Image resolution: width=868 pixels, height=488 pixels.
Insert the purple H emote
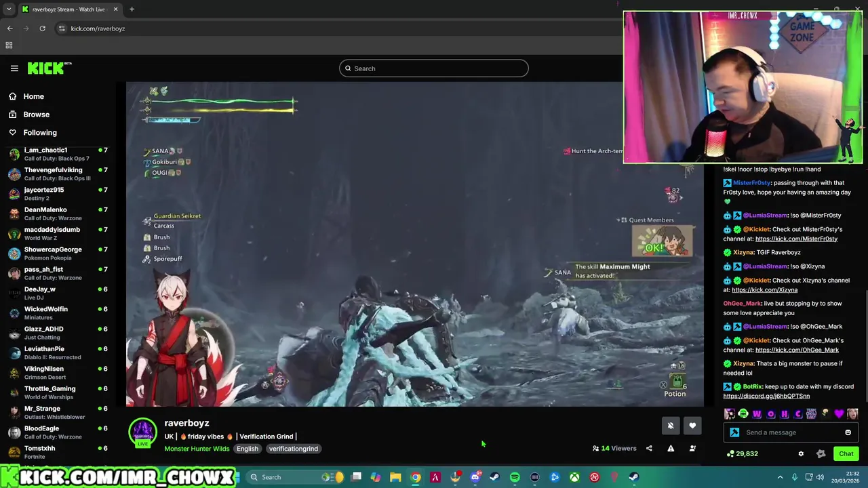[x=785, y=413]
